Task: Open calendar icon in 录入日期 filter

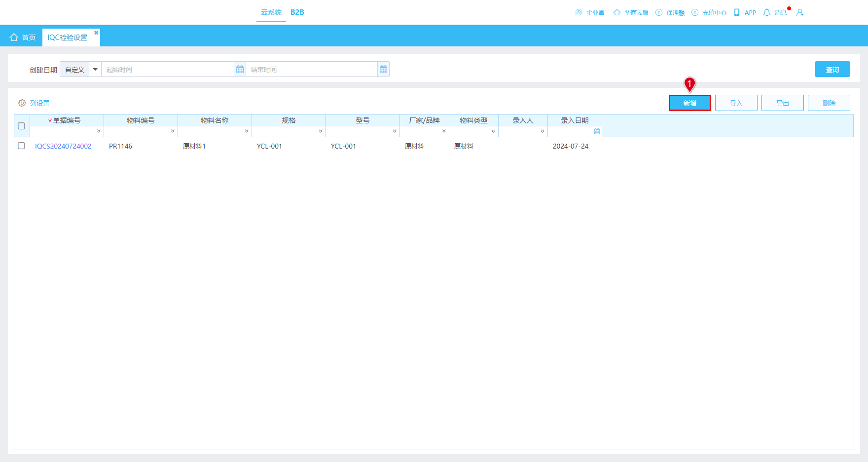Action: (597, 131)
